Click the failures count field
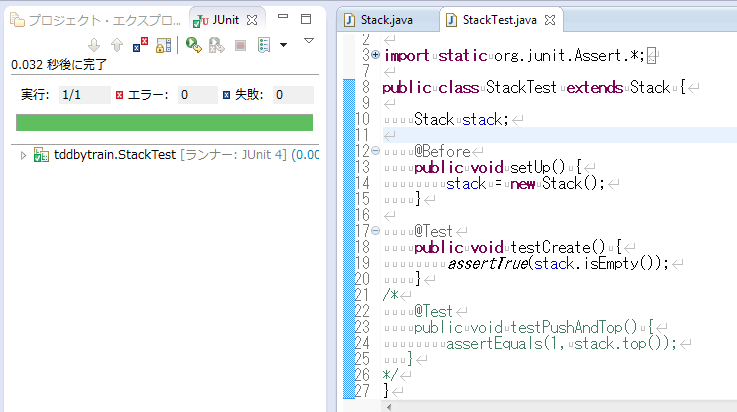This screenshot has width=737, height=412. click(x=293, y=95)
